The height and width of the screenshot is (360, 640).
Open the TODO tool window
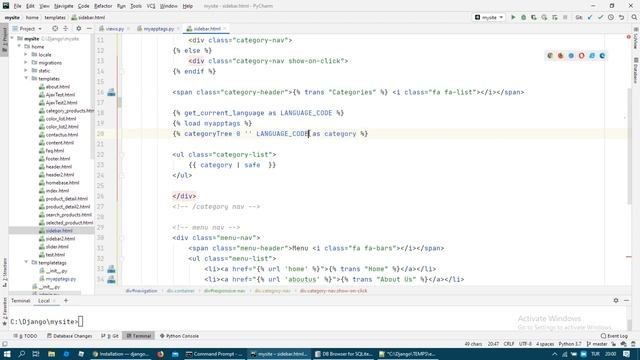(26, 336)
